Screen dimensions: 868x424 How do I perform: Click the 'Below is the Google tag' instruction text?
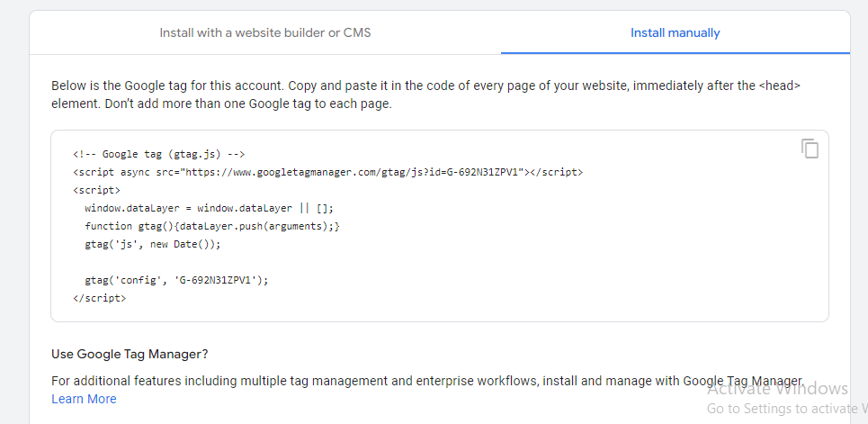(x=426, y=95)
